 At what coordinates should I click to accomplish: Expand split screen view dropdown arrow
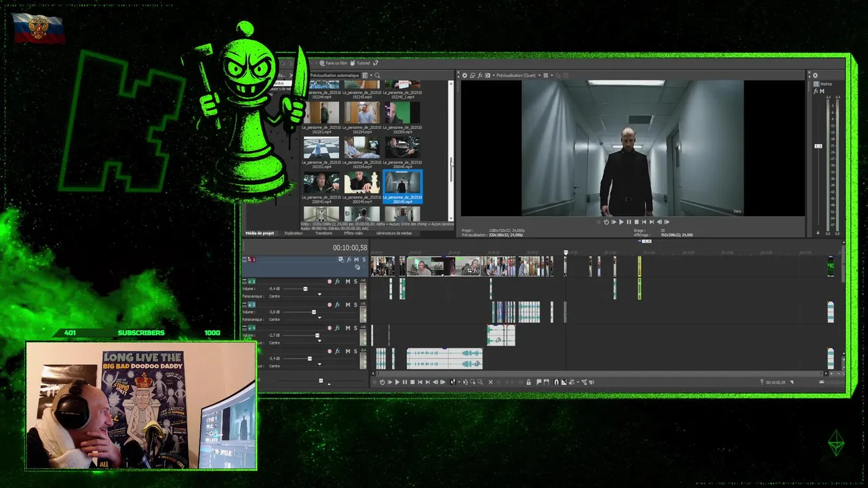pos(494,75)
